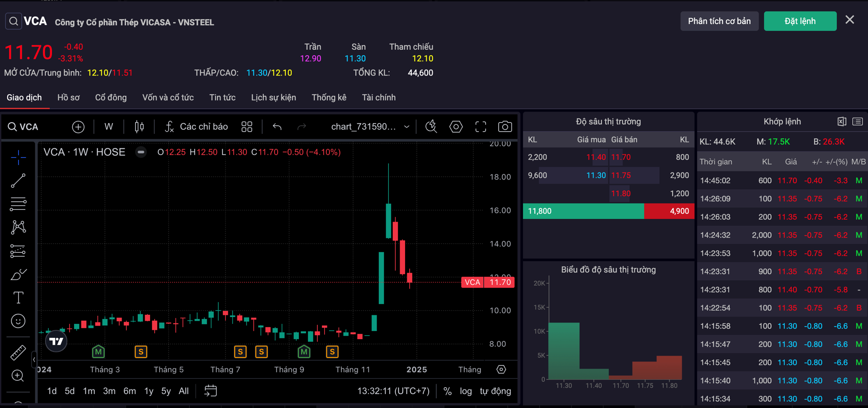Add symbol to compare with plus icon

click(78, 127)
